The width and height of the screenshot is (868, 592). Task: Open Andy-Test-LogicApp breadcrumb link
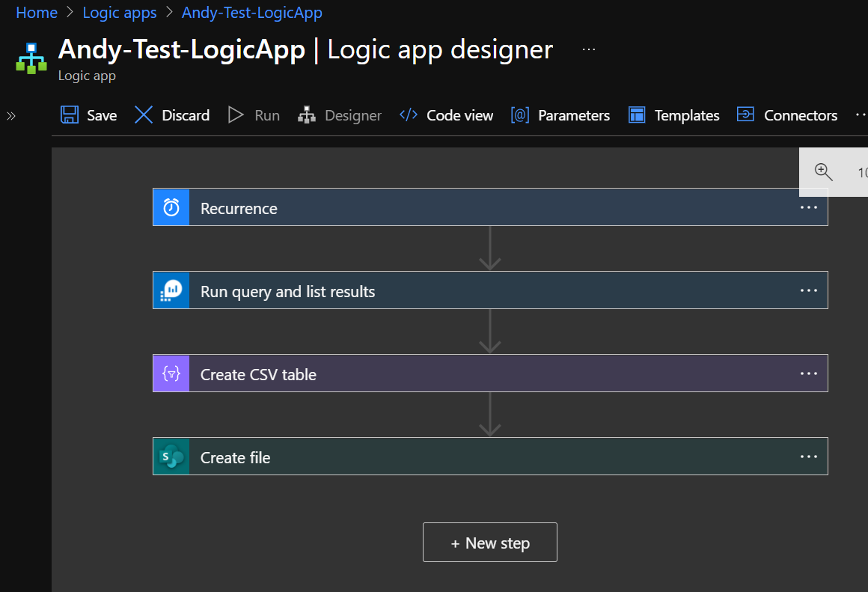(x=252, y=12)
